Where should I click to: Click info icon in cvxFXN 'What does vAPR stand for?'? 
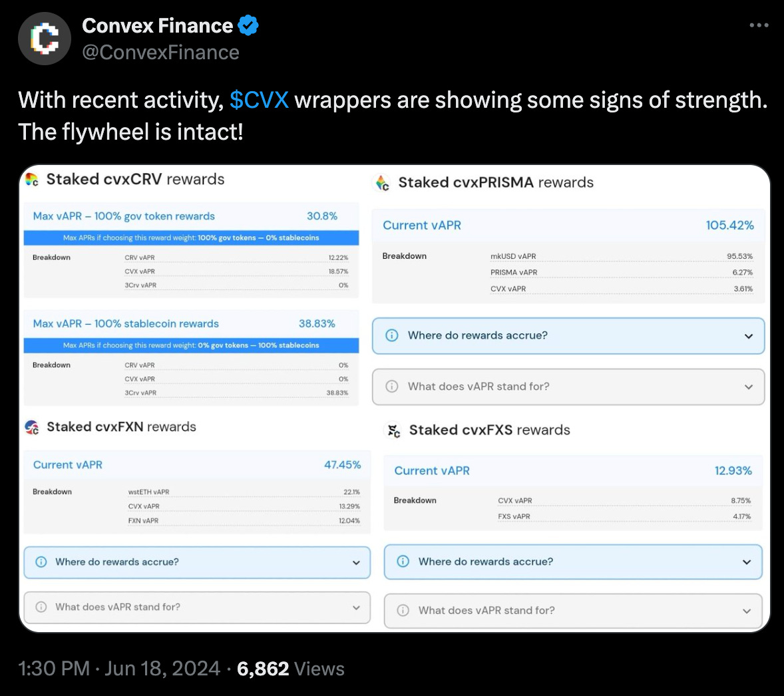[x=41, y=607]
